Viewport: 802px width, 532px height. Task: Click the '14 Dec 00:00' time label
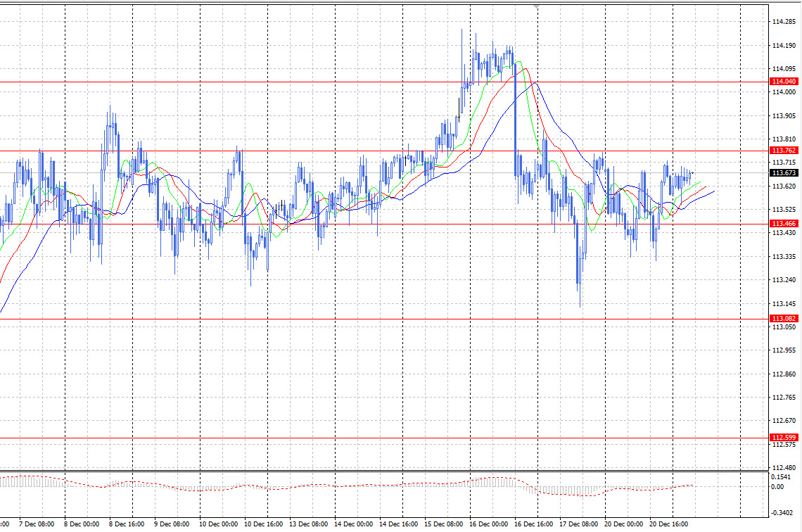pos(353,524)
